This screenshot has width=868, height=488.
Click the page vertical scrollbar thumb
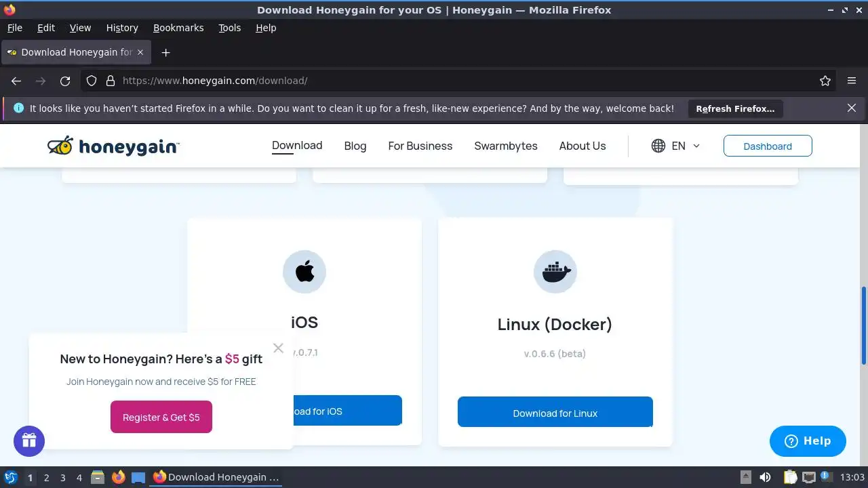pos(864,325)
